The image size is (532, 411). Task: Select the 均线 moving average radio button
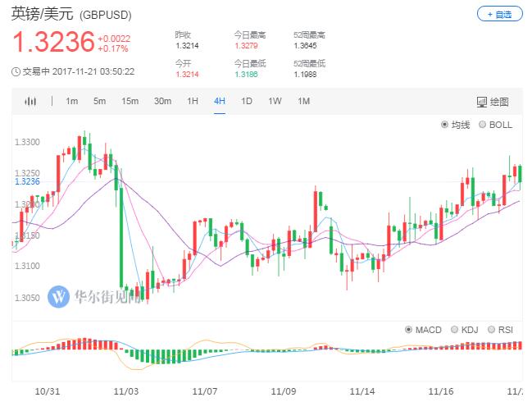tap(444, 125)
